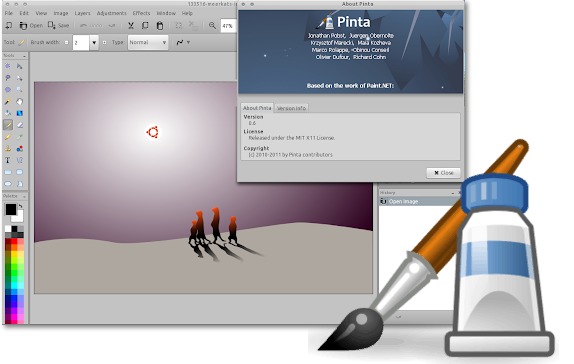Click the Cut scissors icon
The height and width of the screenshot is (364, 574).
coord(131,25)
